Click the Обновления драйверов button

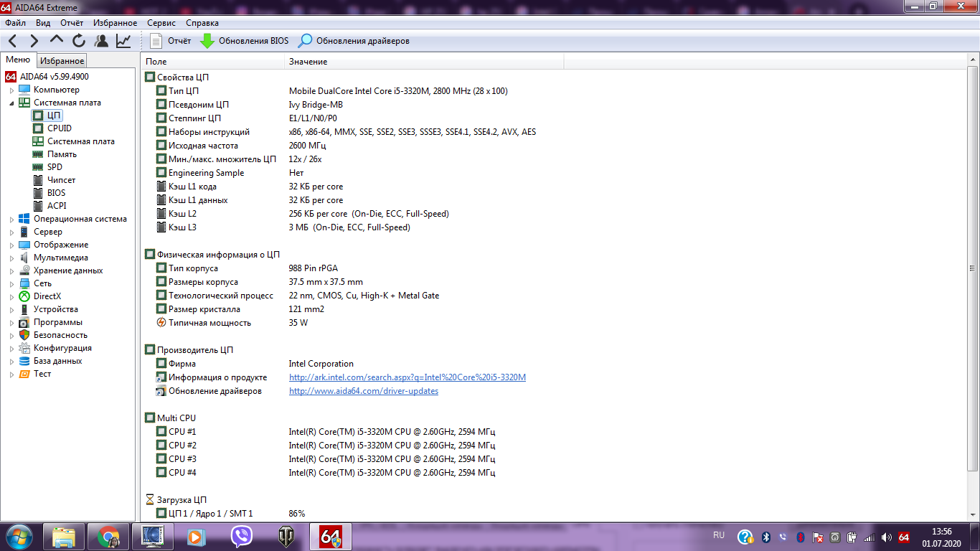coord(354,41)
